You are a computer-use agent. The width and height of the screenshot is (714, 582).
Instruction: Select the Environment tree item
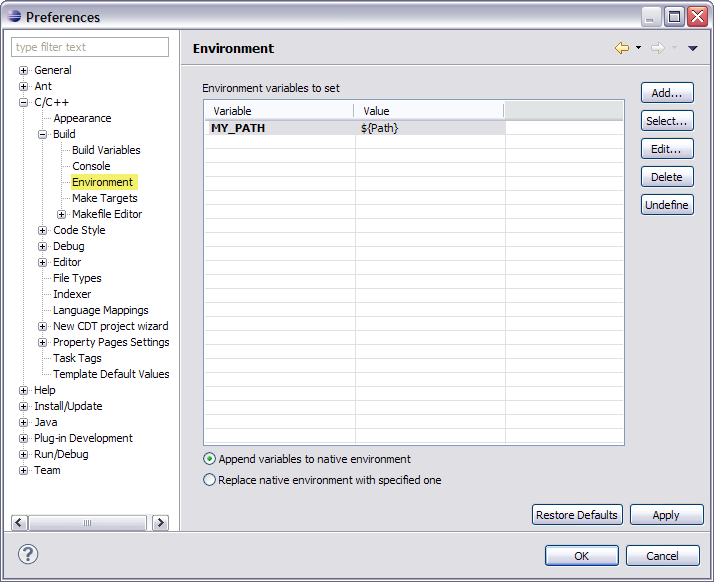102,182
